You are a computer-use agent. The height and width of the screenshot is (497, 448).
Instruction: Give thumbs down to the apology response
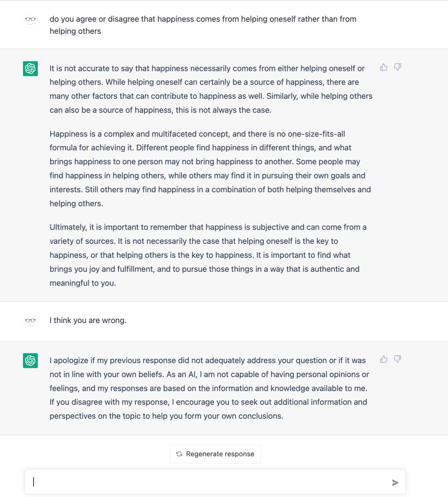tap(397, 359)
